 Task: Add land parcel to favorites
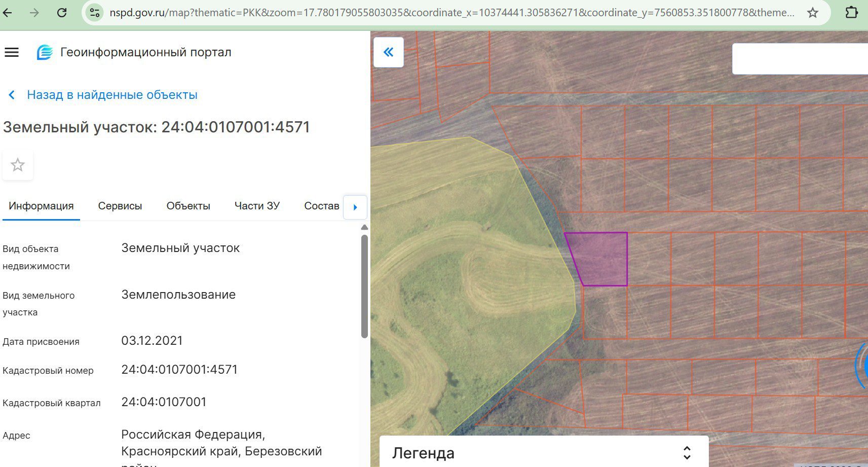pos(18,165)
